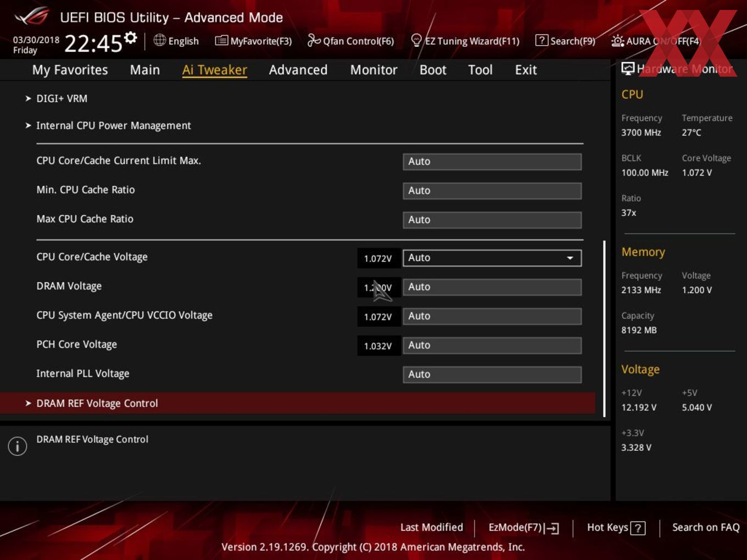Screen dimensions: 747x560
Task: Click the MyFavorite list icon
Action: [221, 41]
